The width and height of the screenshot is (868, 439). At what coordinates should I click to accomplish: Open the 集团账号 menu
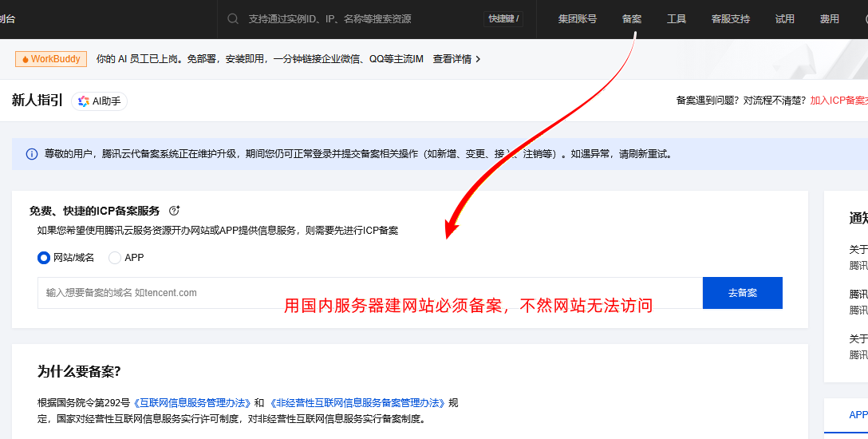click(x=577, y=18)
